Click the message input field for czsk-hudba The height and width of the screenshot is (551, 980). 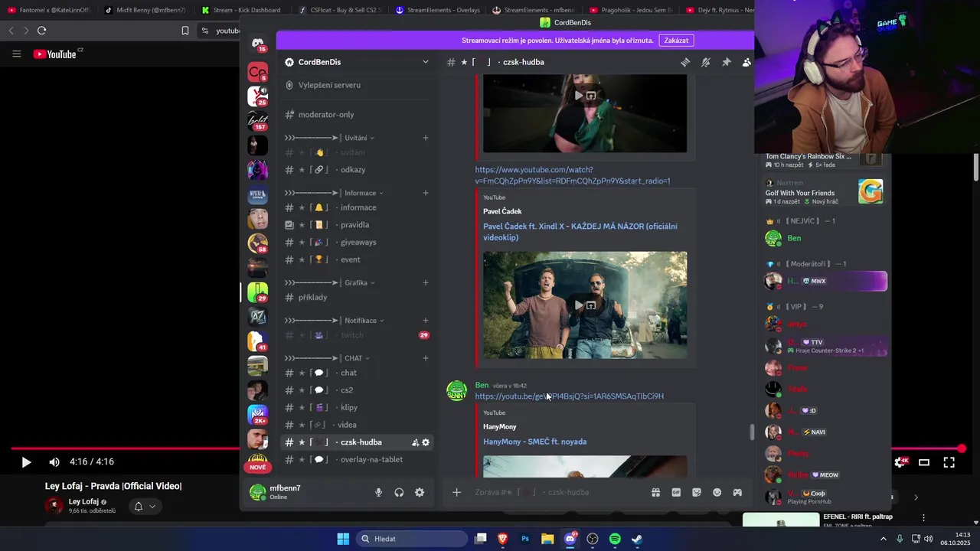point(557,492)
